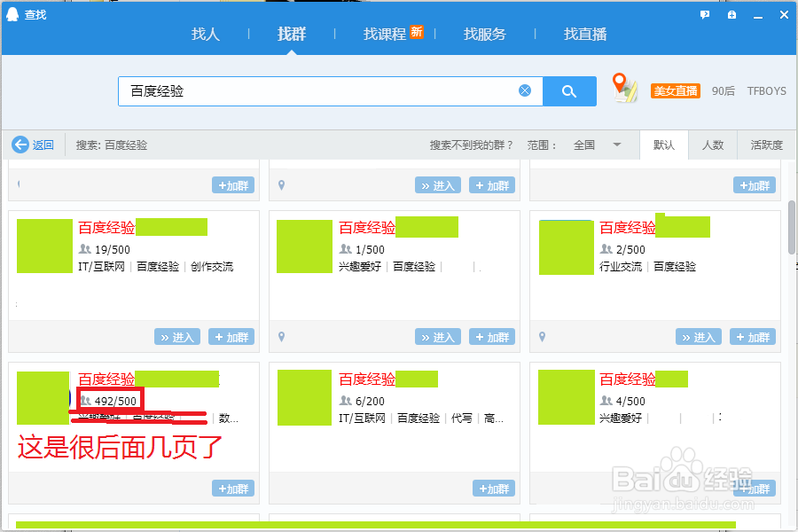The height and width of the screenshot is (532, 798).
Task: Click the back arrow icon
Action: [x=20, y=145]
